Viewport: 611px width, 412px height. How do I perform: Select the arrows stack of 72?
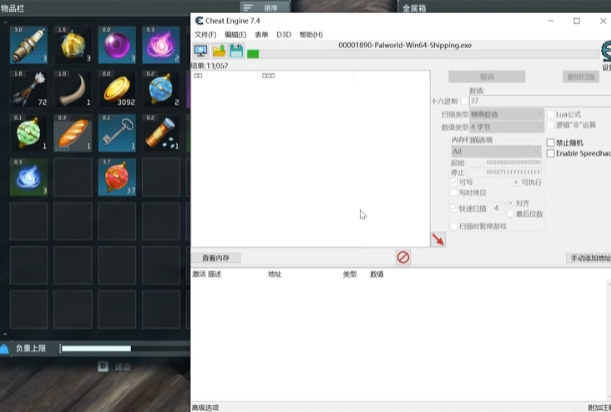(29, 89)
